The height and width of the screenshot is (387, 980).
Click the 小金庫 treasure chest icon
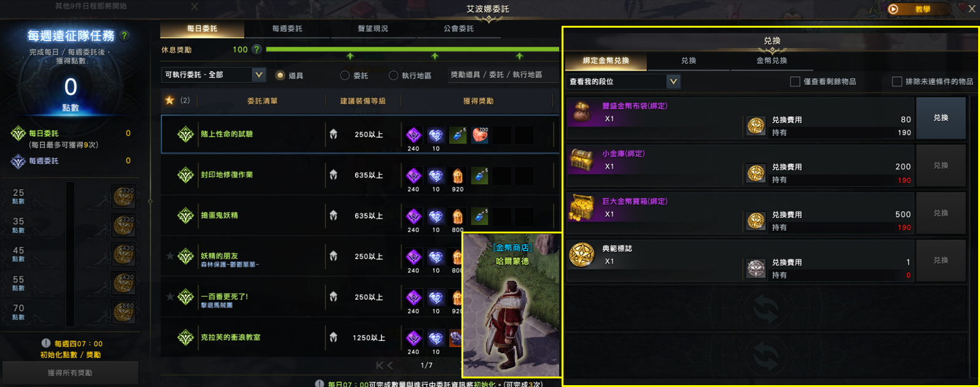581,159
